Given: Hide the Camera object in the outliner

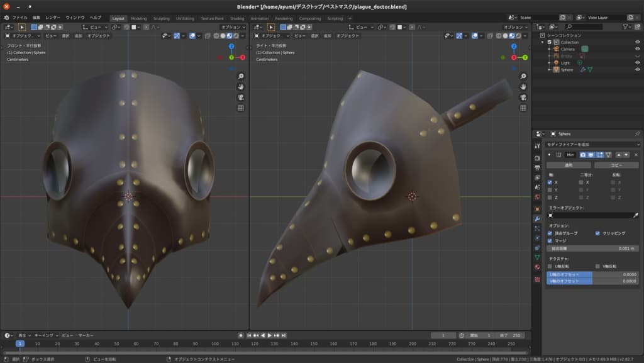Looking at the screenshot, I should [636, 49].
